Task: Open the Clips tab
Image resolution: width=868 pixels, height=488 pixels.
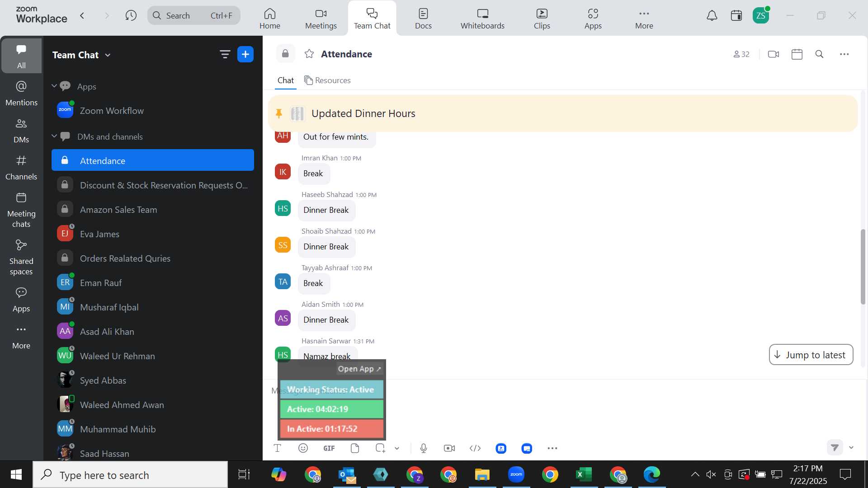Action: pos(542,19)
